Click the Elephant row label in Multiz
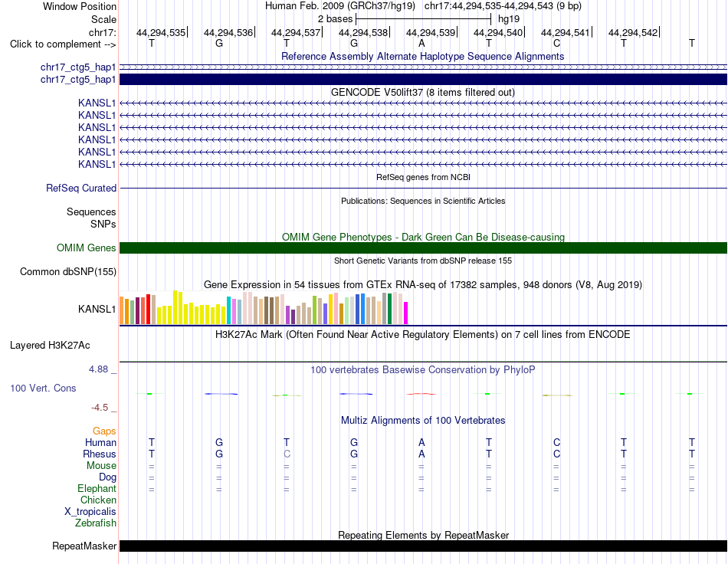The width and height of the screenshot is (728, 564). coord(97,488)
